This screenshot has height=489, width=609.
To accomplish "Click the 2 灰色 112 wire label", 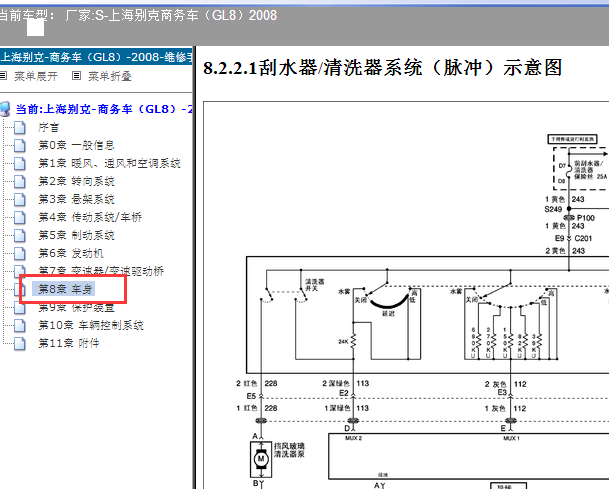I will point(505,384).
